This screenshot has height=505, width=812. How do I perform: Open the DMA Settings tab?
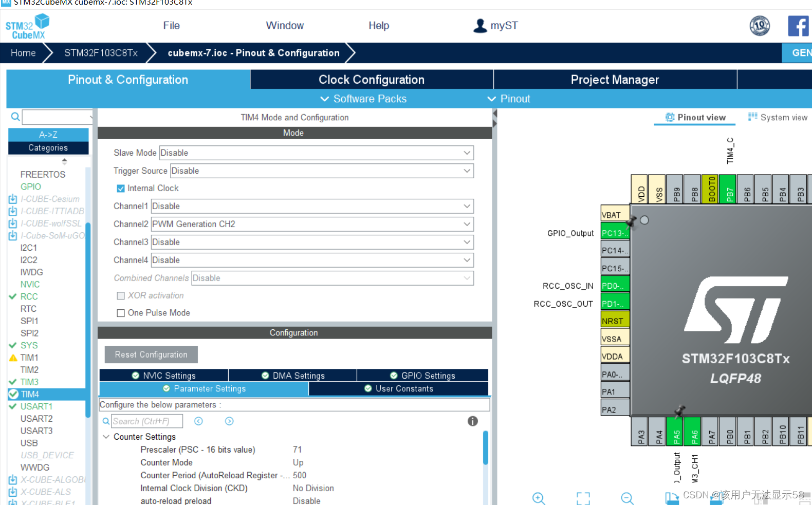click(x=293, y=376)
